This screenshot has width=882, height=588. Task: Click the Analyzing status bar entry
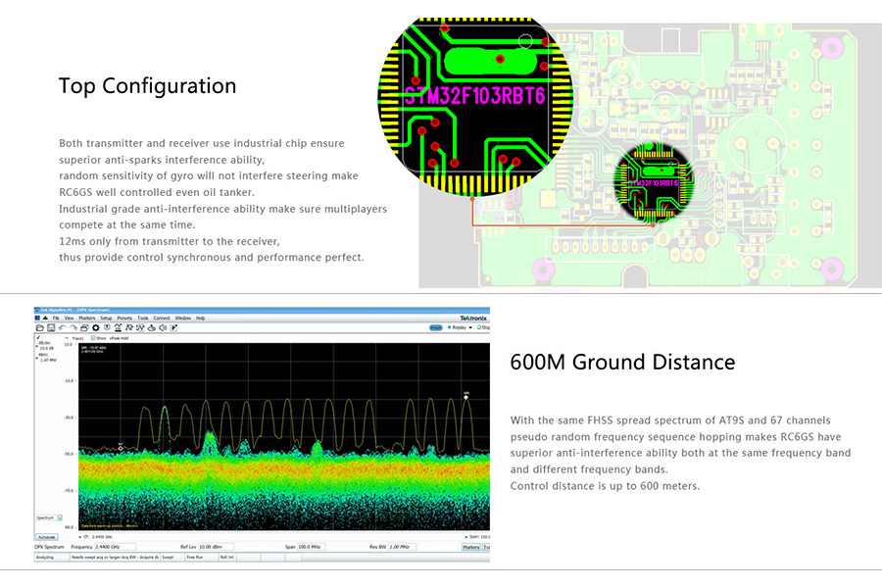click(x=52, y=557)
